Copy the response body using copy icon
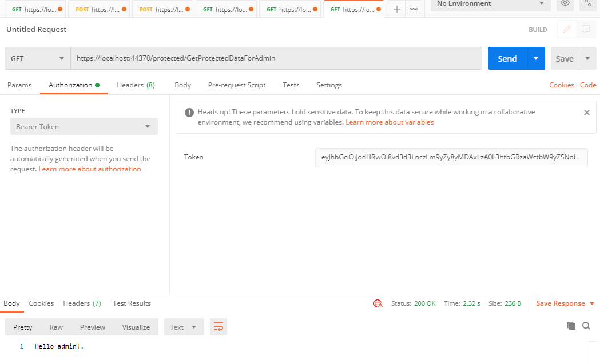 571,325
